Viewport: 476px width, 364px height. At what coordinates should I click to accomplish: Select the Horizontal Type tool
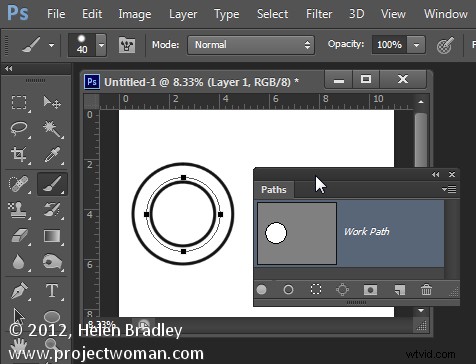pos(52,291)
